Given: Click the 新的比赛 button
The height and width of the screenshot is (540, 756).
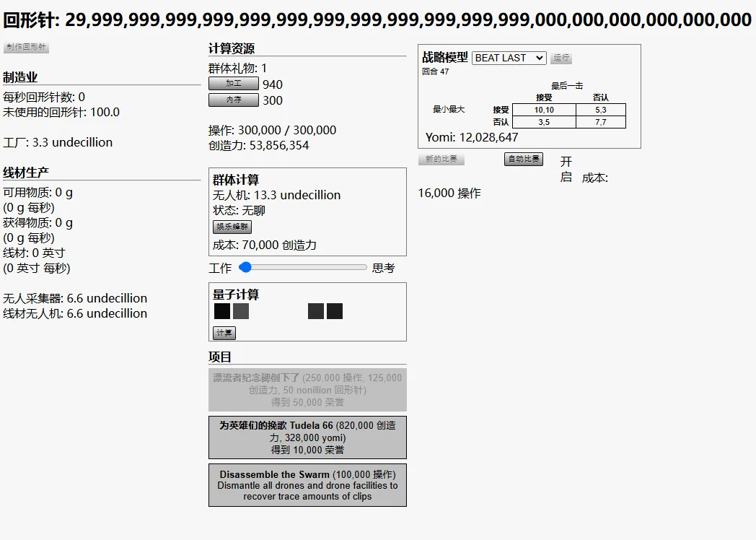Looking at the screenshot, I should [441, 160].
